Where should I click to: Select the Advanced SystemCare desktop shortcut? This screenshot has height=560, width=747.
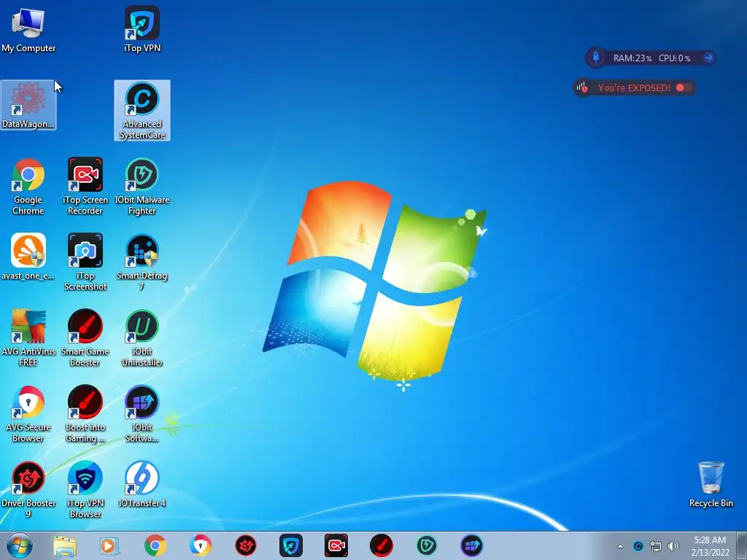coord(142,111)
